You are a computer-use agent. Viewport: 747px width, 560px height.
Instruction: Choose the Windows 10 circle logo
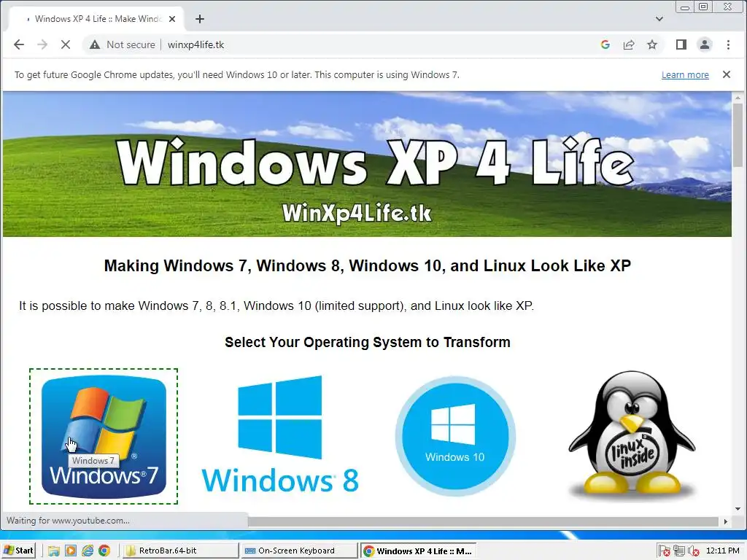click(x=455, y=436)
